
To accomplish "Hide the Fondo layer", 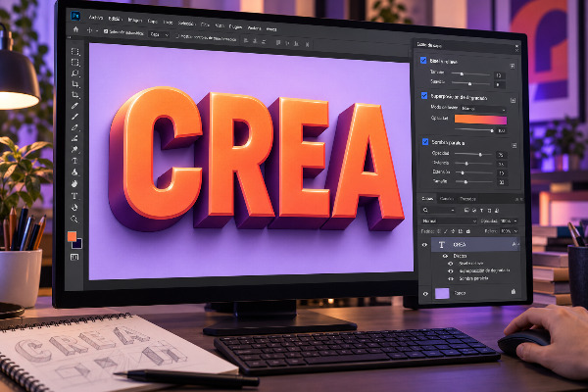I will [x=425, y=294].
